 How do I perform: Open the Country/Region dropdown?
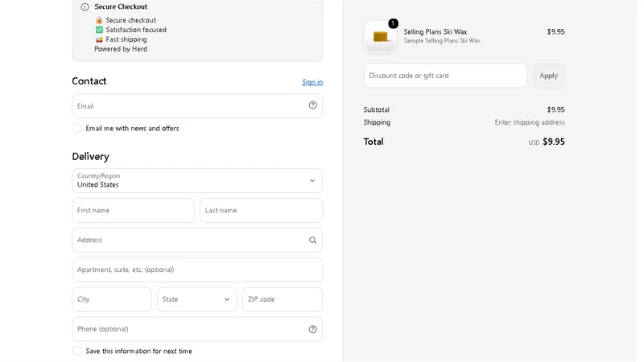[197, 180]
